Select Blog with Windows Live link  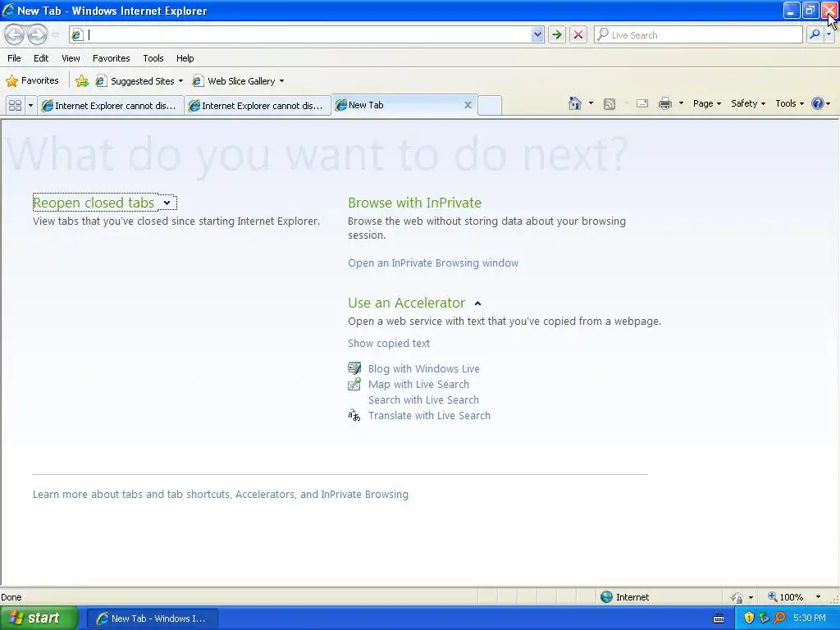(424, 368)
